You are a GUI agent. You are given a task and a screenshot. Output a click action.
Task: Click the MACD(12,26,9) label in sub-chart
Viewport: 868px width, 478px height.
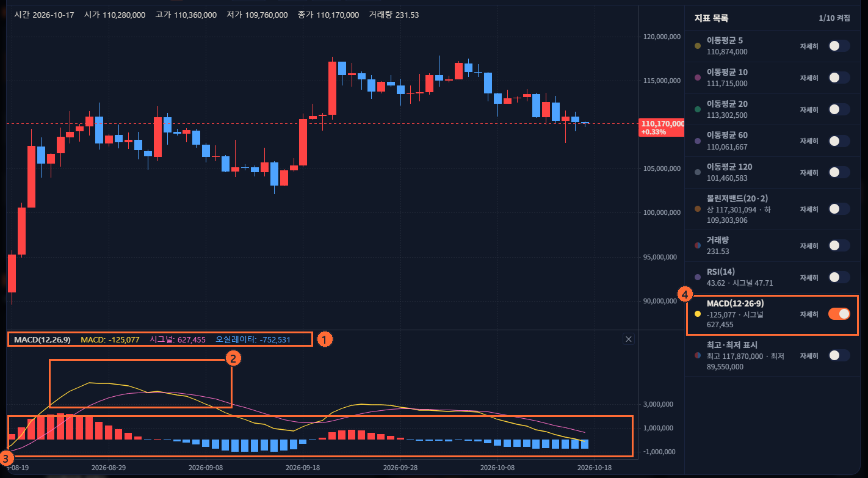pos(42,339)
